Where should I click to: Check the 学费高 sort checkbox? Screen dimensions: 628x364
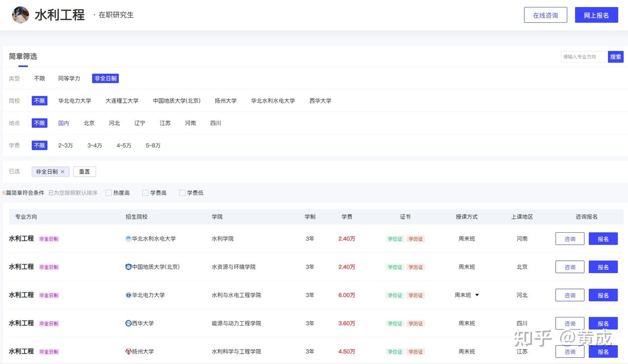(146, 193)
